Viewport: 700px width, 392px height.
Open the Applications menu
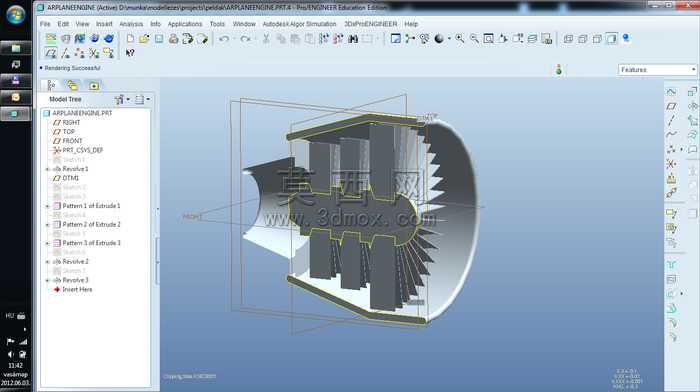click(x=185, y=24)
